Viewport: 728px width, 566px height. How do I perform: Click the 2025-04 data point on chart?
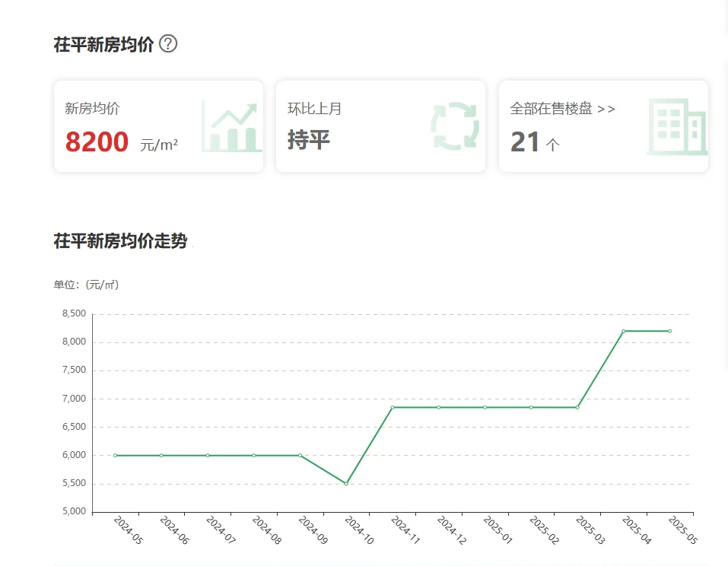tap(623, 331)
